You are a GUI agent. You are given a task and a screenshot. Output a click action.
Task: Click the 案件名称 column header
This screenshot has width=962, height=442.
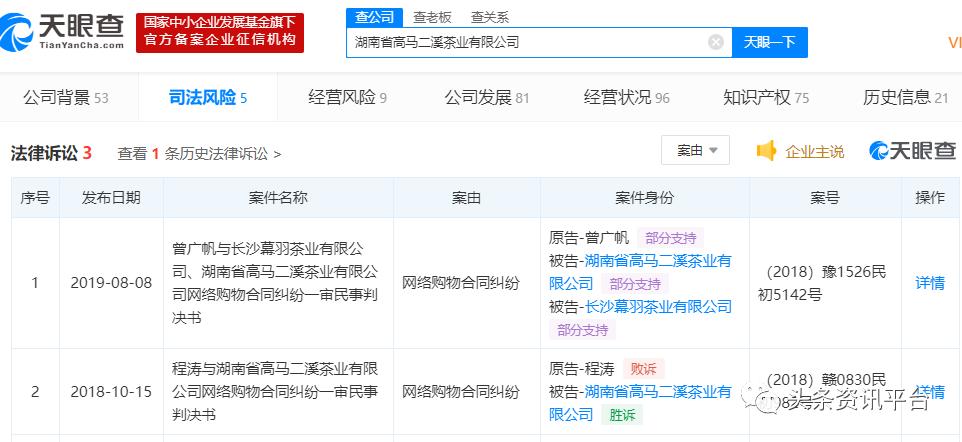click(x=278, y=198)
